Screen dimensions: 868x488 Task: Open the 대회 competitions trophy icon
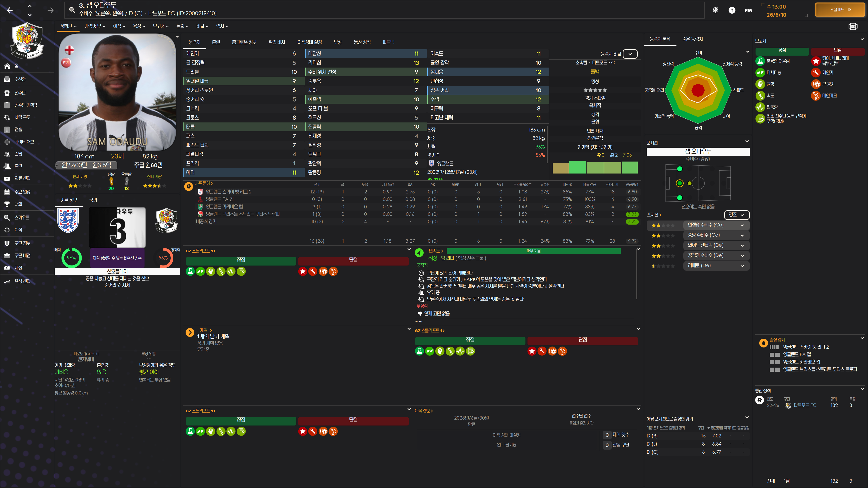click(x=7, y=204)
